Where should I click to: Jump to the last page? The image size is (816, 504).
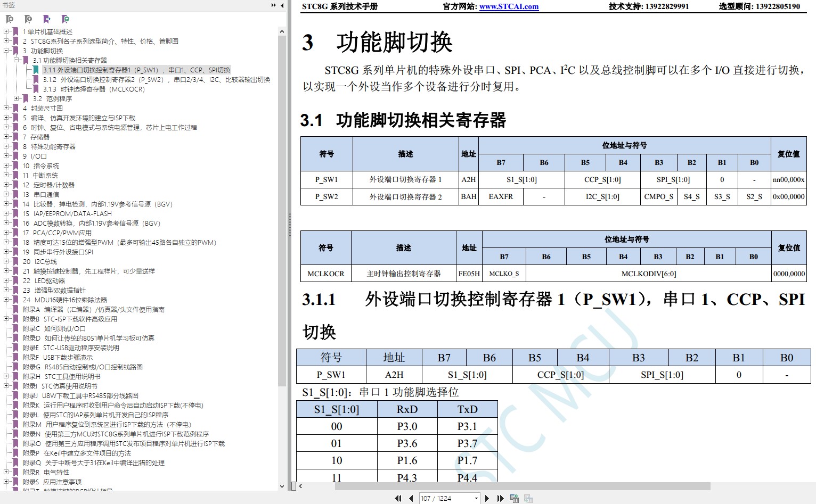pos(500,498)
